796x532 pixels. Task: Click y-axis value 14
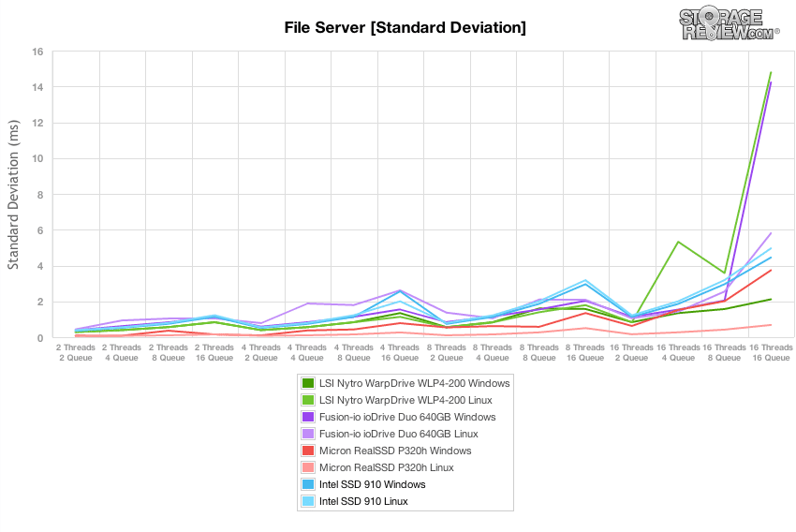(x=38, y=87)
